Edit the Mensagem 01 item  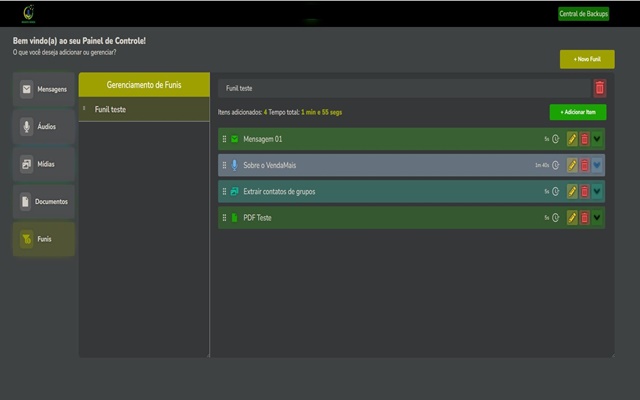click(x=573, y=139)
